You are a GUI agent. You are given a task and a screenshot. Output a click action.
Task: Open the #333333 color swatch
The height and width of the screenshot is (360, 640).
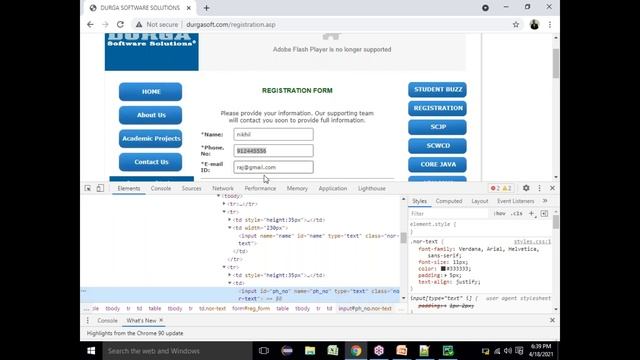[443, 269]
